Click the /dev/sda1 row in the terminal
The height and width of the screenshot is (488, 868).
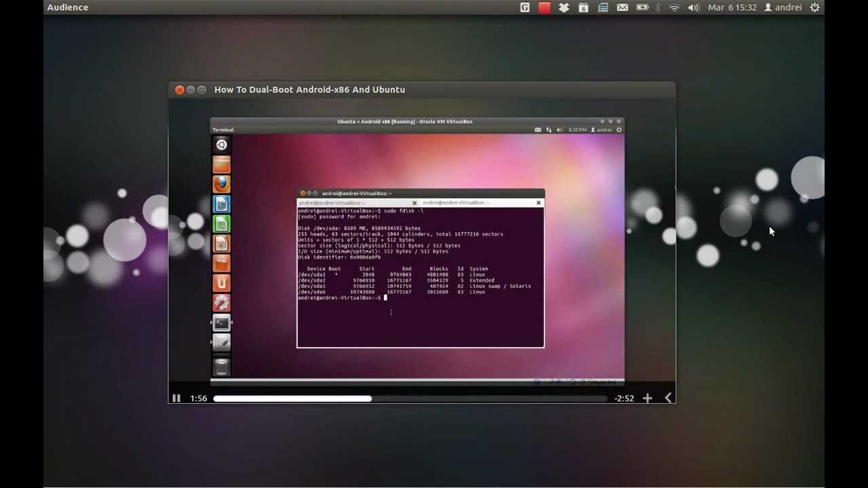pos(391,274)
